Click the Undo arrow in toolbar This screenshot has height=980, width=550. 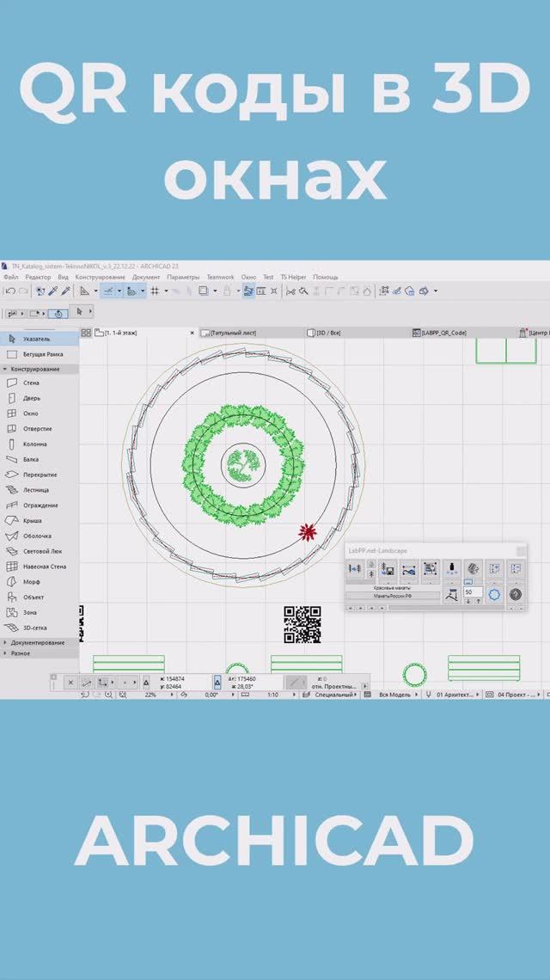coord(10,291)
